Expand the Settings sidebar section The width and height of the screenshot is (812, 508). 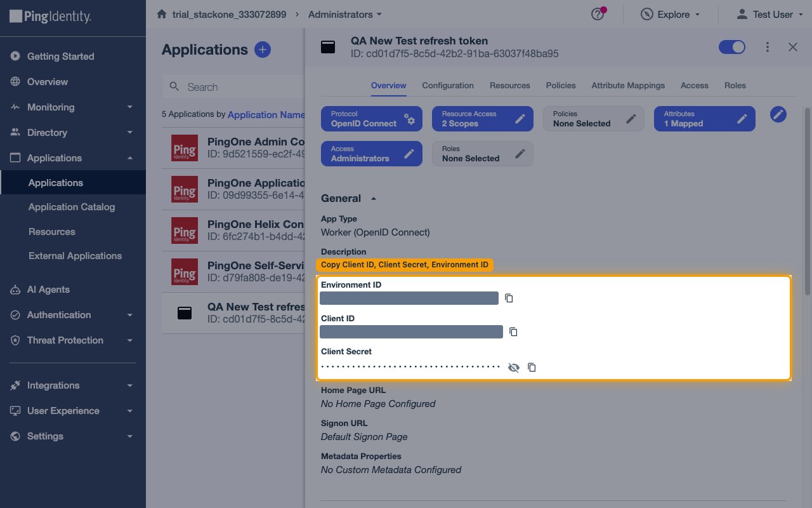click(x=73, y=436)
